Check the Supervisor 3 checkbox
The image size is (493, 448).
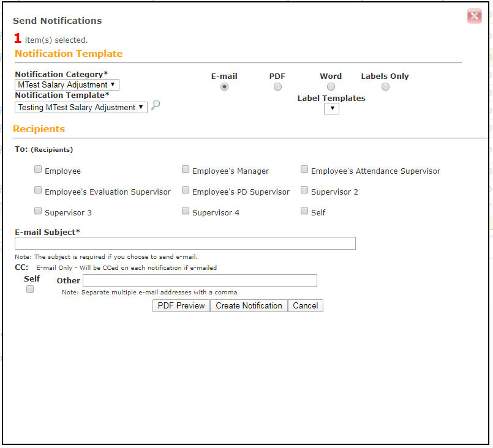coord(38,211)
